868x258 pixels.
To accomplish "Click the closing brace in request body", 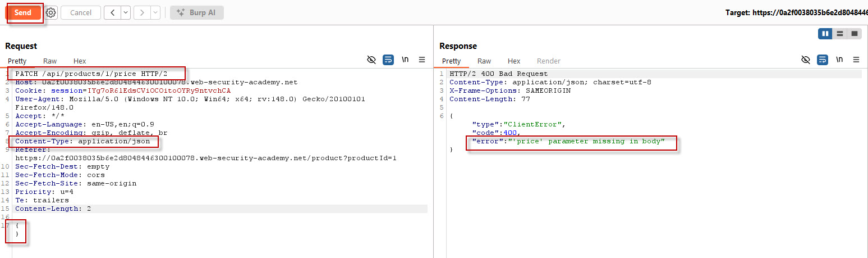I will 17,234.
